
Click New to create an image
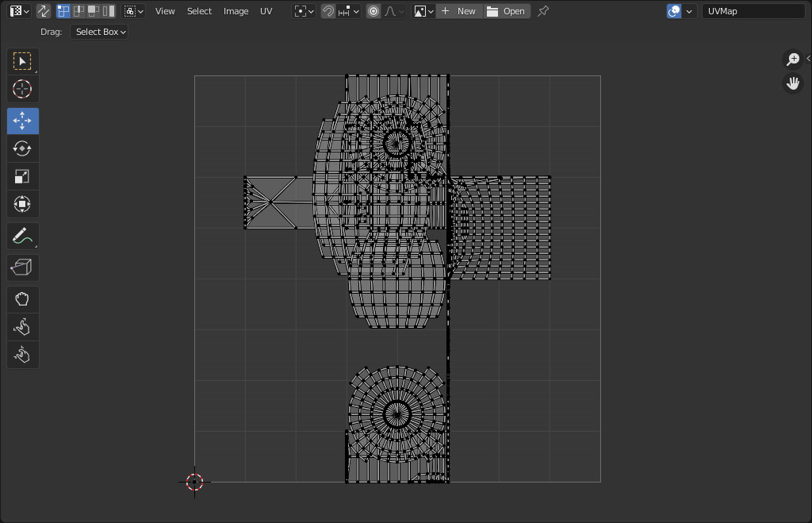(460, 11)
